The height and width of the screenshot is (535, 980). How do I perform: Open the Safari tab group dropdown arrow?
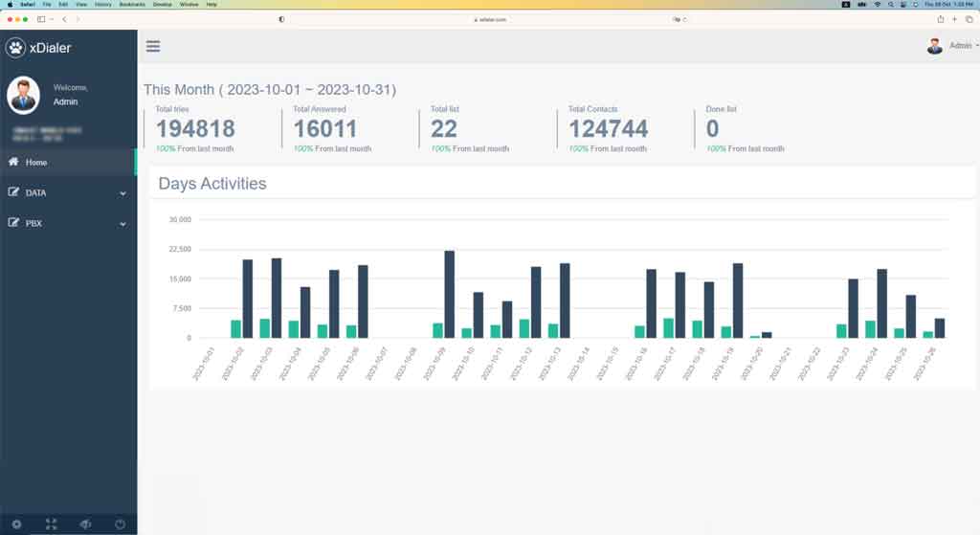pyautogui.click(x=52, y=19)
